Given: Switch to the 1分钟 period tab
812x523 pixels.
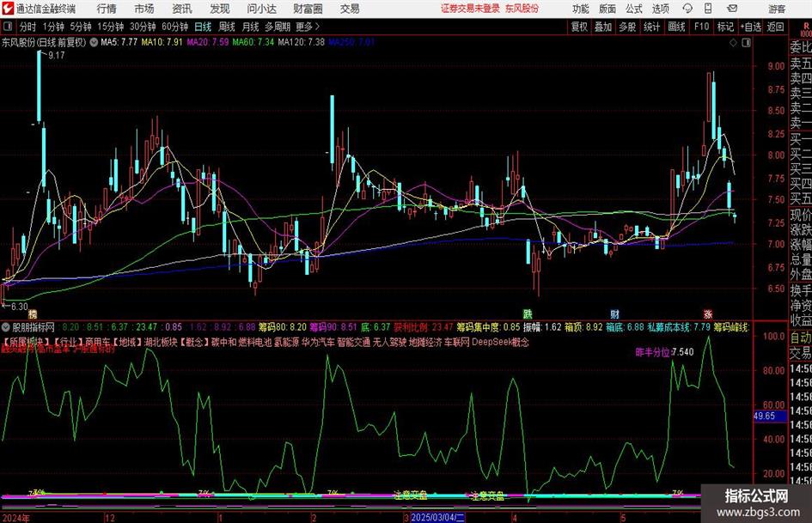Looking at the screenshot, I should (x=52, y=27).
